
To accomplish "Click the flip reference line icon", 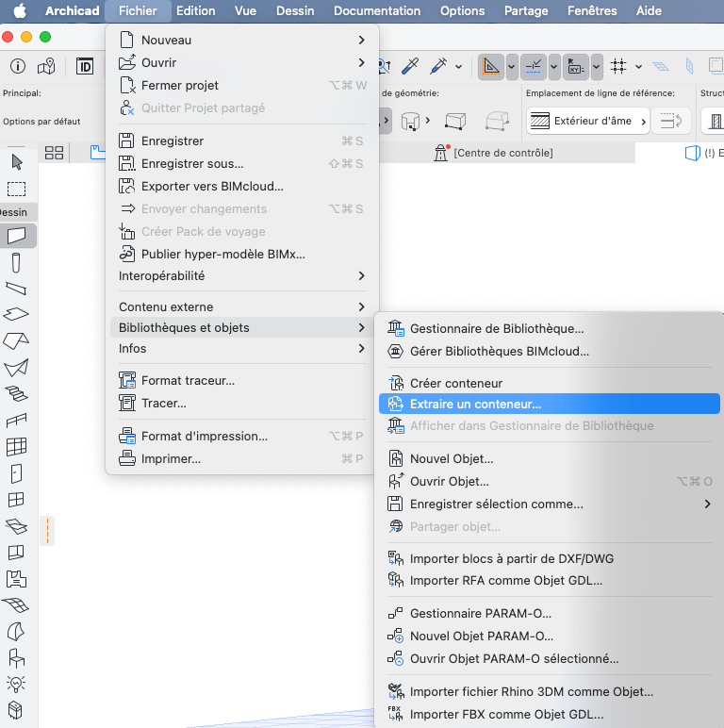I will (x=670, y=122).
